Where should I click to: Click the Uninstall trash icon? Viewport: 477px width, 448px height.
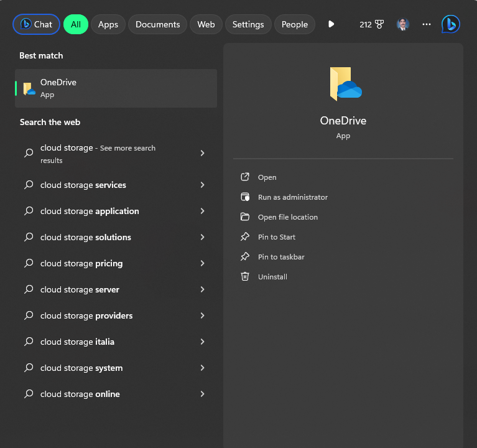click(x=245, y=276)
